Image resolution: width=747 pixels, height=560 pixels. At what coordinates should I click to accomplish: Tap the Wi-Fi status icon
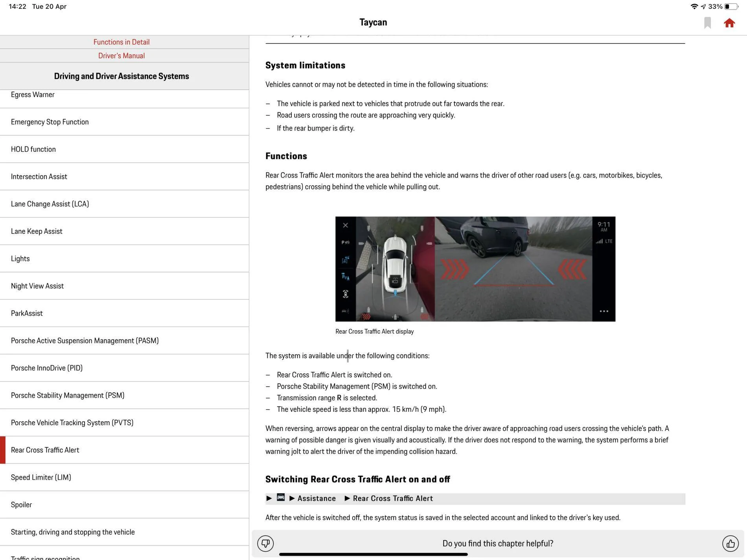[694, 6]
